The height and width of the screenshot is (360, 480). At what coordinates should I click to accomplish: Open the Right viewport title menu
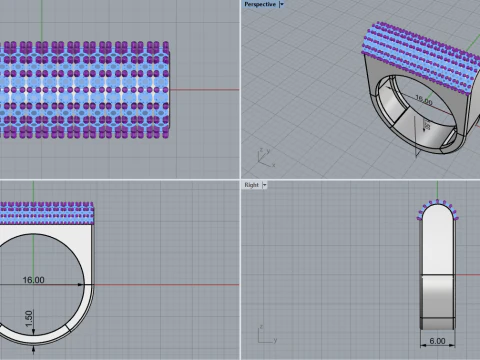251,185
